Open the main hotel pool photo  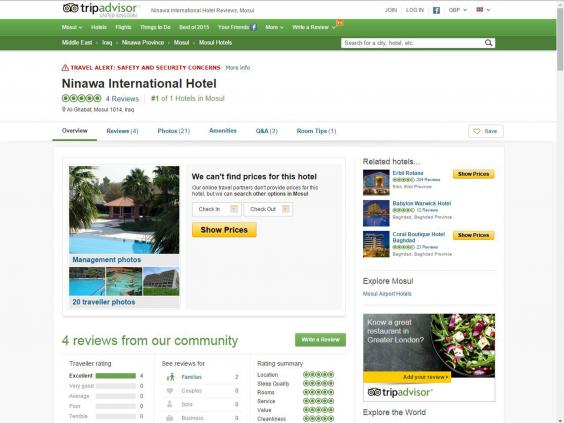124,210
